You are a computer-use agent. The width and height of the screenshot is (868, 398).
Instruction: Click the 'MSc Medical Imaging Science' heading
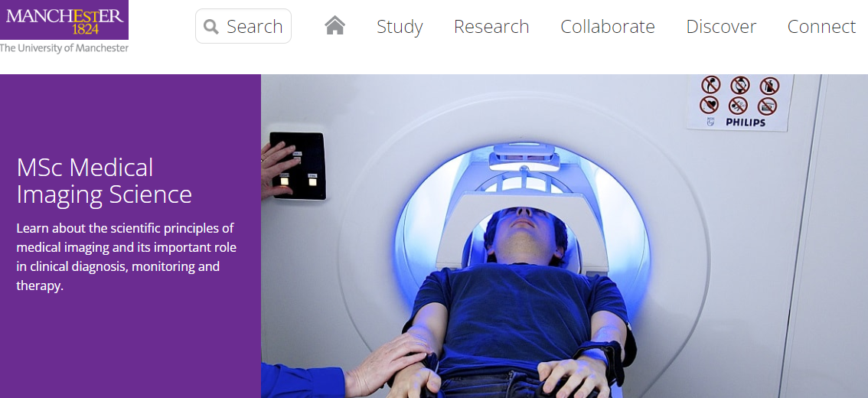click(x=104, y=181)
